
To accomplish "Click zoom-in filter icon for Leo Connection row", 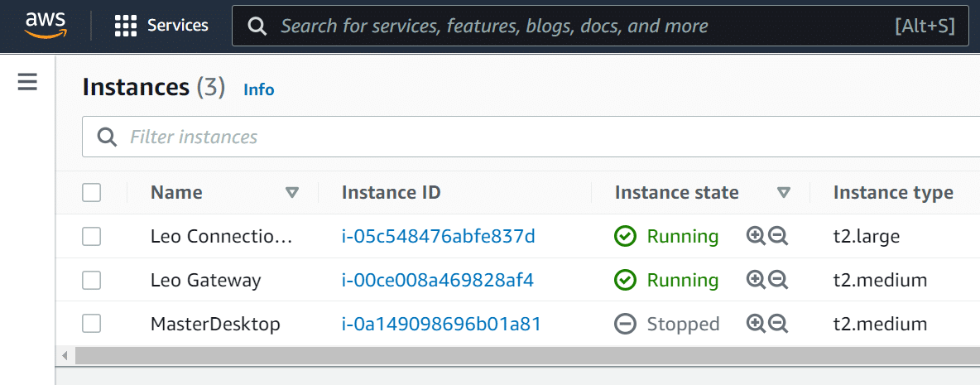I will [x=756, y=236].
